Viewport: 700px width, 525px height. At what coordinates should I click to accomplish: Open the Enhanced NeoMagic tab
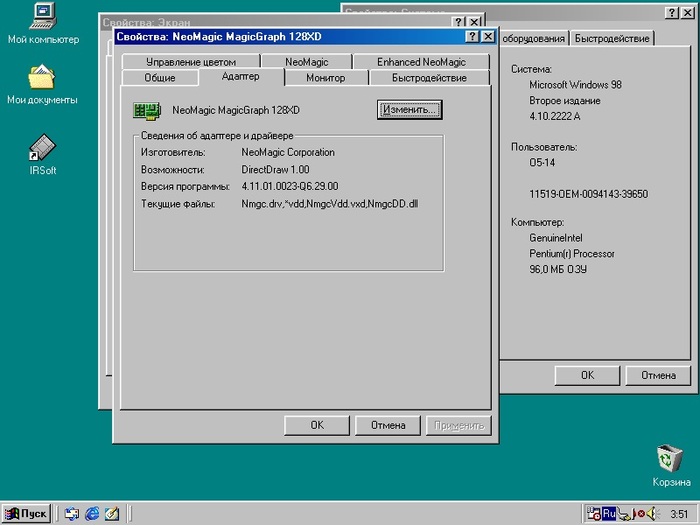click(421, 62)
